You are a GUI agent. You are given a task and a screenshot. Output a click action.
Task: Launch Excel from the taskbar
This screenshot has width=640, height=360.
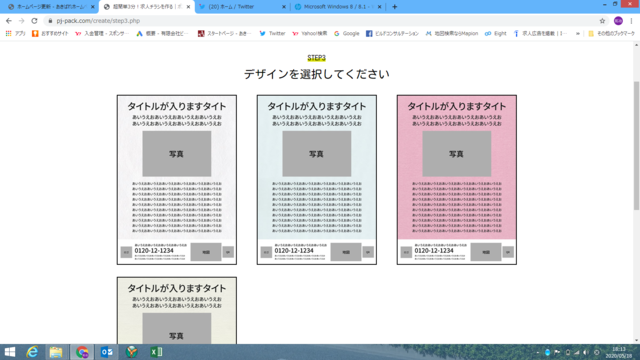(156, 352)
